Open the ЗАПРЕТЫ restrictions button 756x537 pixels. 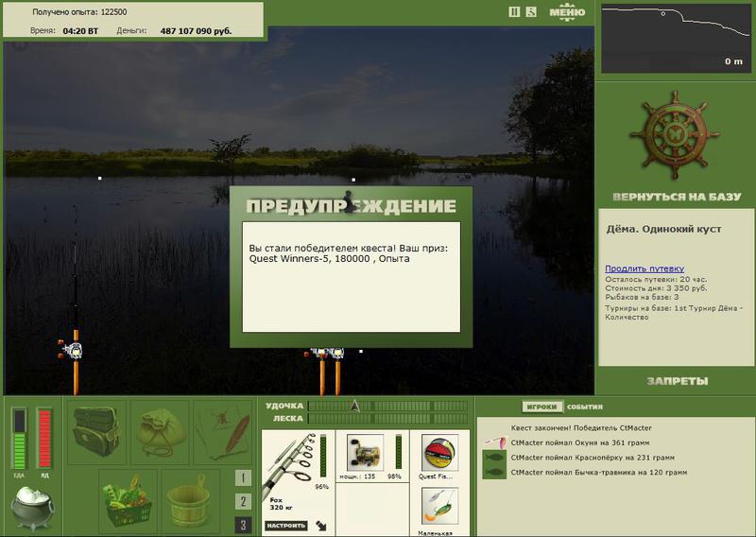[677, 381]
